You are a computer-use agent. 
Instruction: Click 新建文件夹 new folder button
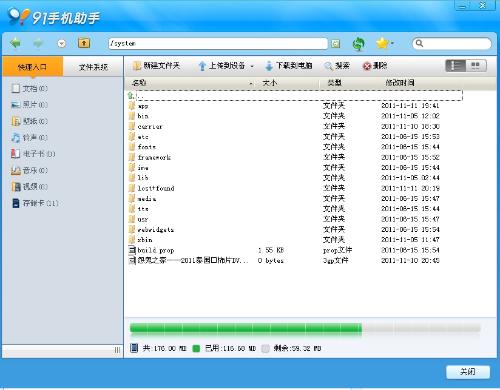[x=156, y=66]
